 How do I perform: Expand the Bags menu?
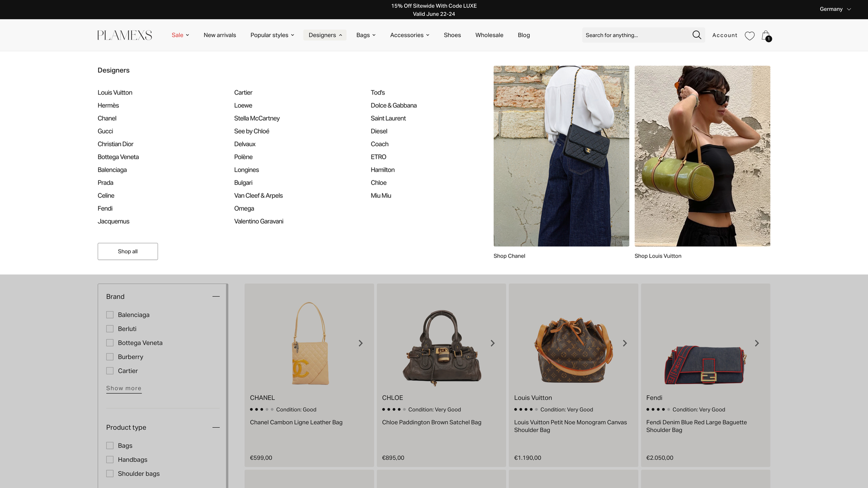point(366,35)
